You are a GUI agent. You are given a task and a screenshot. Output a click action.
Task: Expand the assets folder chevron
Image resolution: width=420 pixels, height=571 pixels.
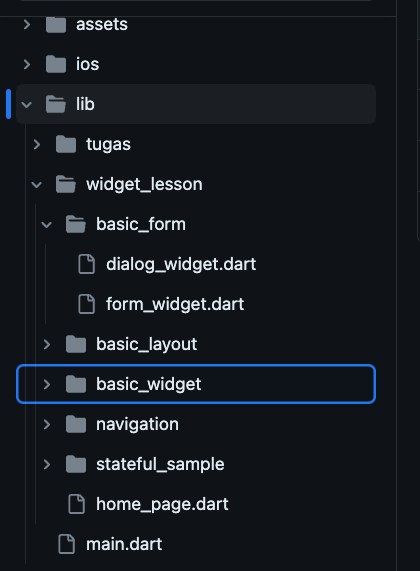click(27, 25)
